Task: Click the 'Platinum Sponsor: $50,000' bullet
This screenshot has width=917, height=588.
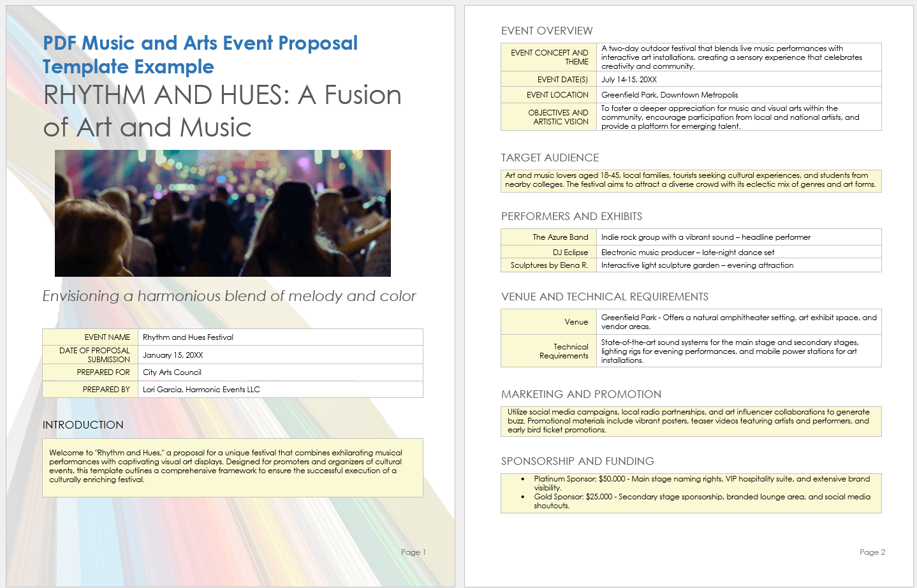Action: (x=701, y=483)
